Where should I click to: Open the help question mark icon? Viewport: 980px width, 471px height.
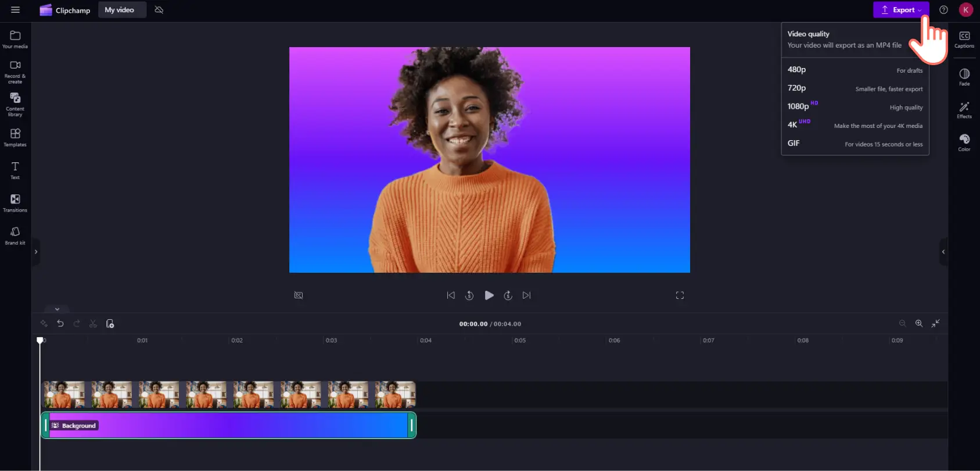(943, 10)
